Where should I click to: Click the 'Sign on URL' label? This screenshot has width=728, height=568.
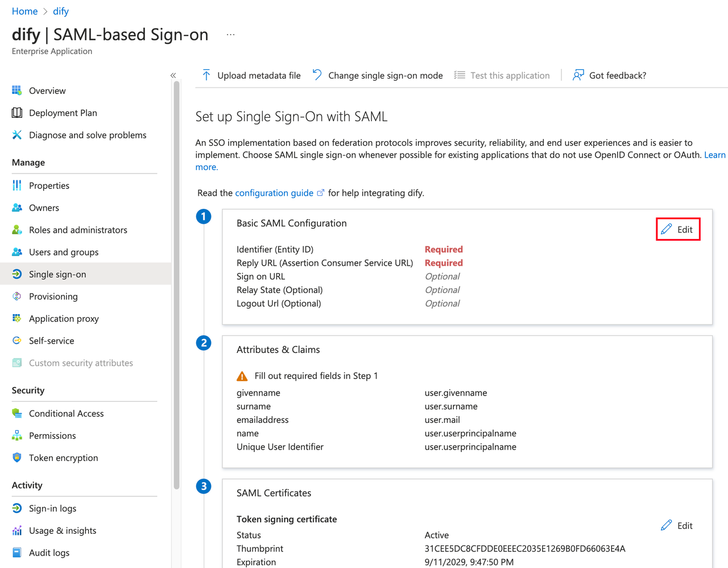click(x=261, y=277)
